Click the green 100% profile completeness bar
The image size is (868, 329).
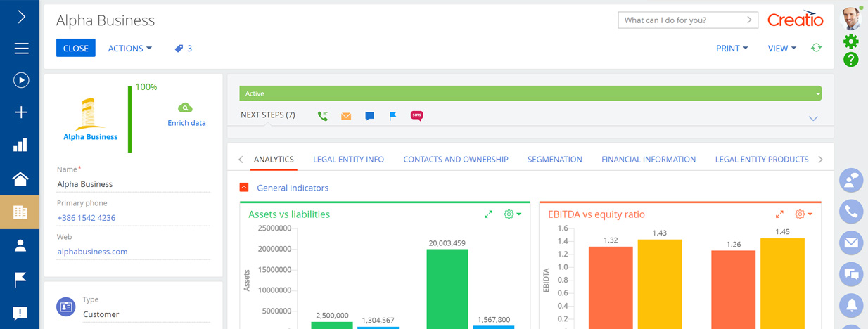130,120
